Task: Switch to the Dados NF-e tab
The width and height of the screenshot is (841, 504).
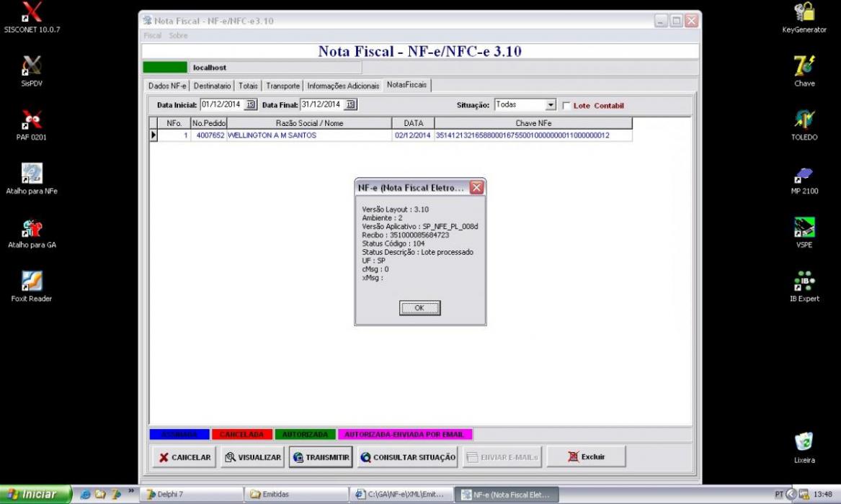Action: 167,86
